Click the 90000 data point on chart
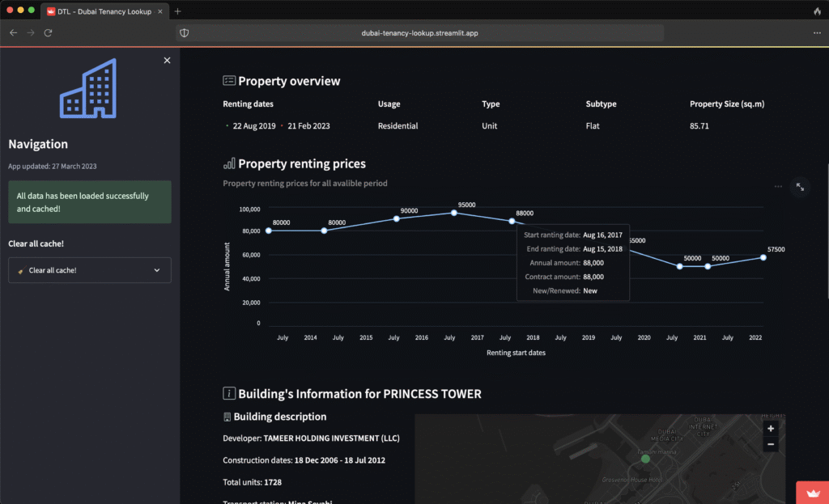The width and height of the screenshot is (829, 504). [x=397, y=218]
